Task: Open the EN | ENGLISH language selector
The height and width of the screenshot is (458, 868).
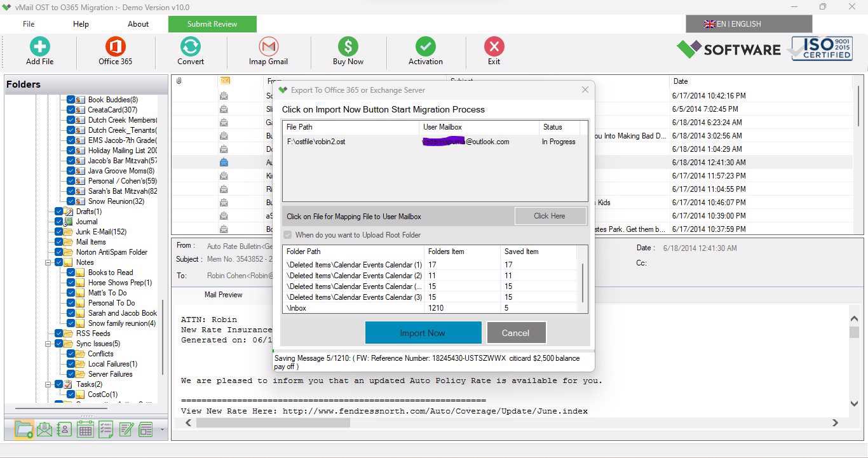Action: click(x=749, y=24)
